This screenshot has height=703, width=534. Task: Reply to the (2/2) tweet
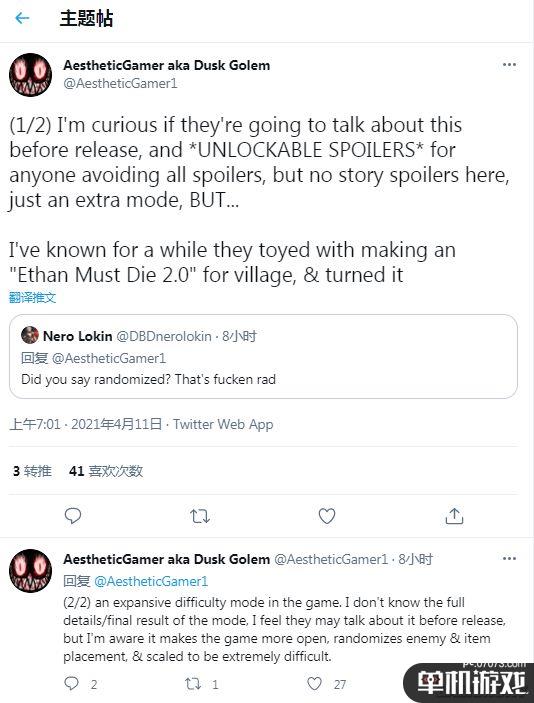pyautogui.click(x=72, y=683)
